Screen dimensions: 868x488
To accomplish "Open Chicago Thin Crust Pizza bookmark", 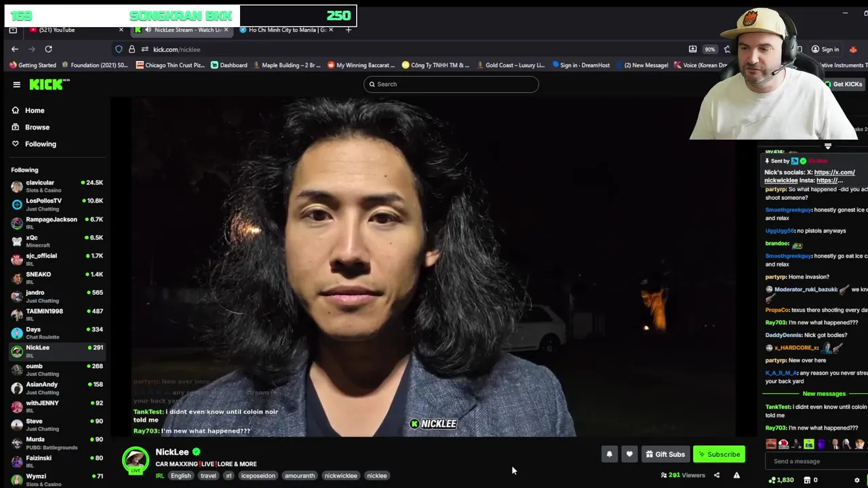I will click(169, 65).
